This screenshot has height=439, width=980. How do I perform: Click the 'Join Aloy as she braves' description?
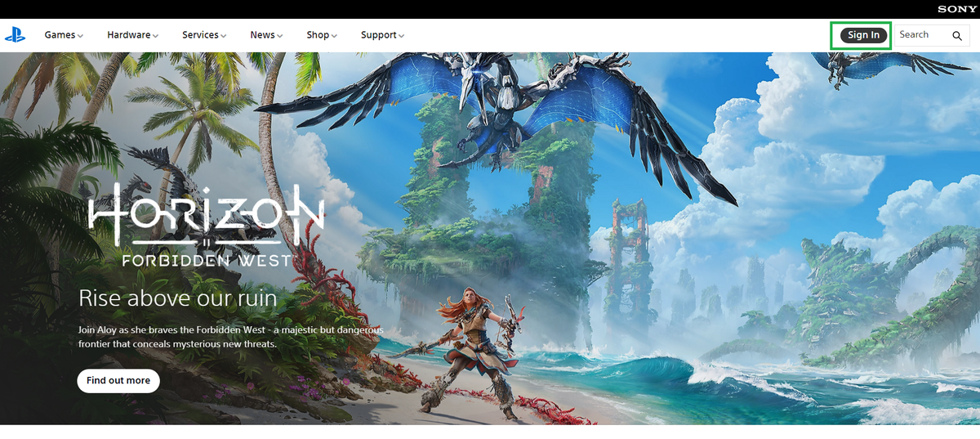pyautogui.click(x=231, y=337)
